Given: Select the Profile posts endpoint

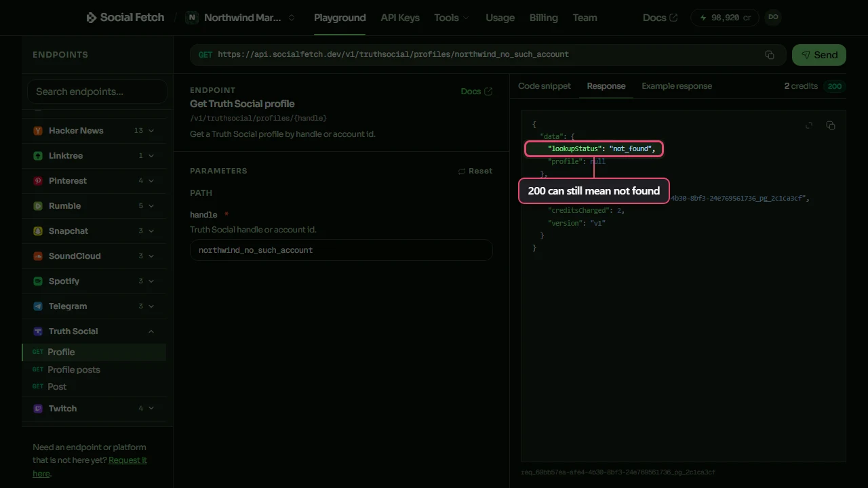Looking at the screenshot, I should click(94, 369).
